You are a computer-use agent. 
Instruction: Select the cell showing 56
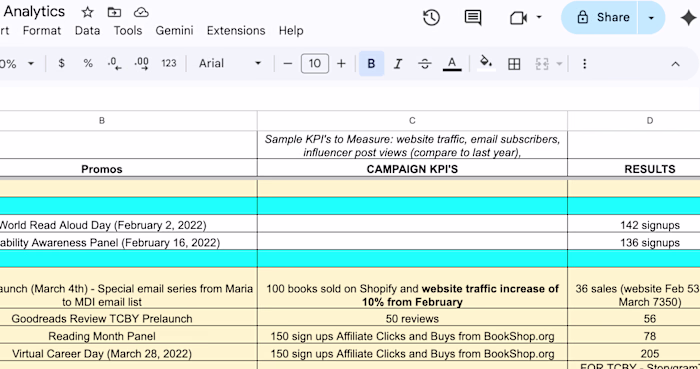click(x=634, y=318)
